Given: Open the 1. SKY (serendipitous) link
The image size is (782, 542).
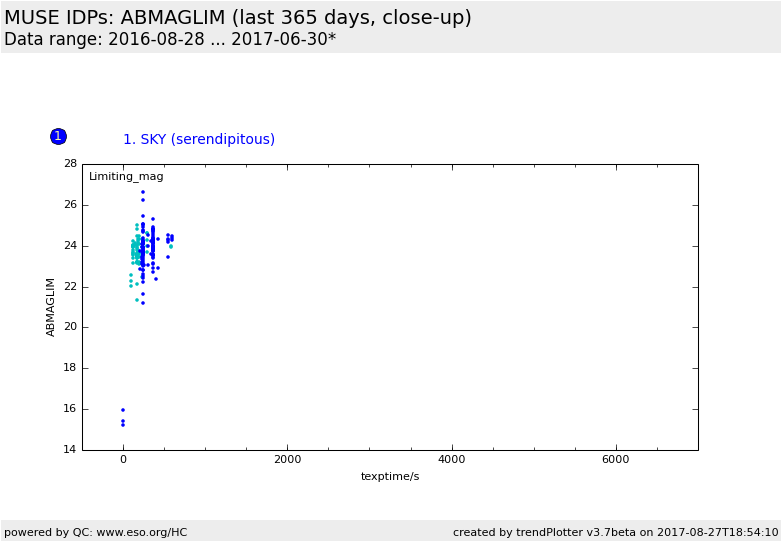Looking at the screenshot, I should coord(198,140).
